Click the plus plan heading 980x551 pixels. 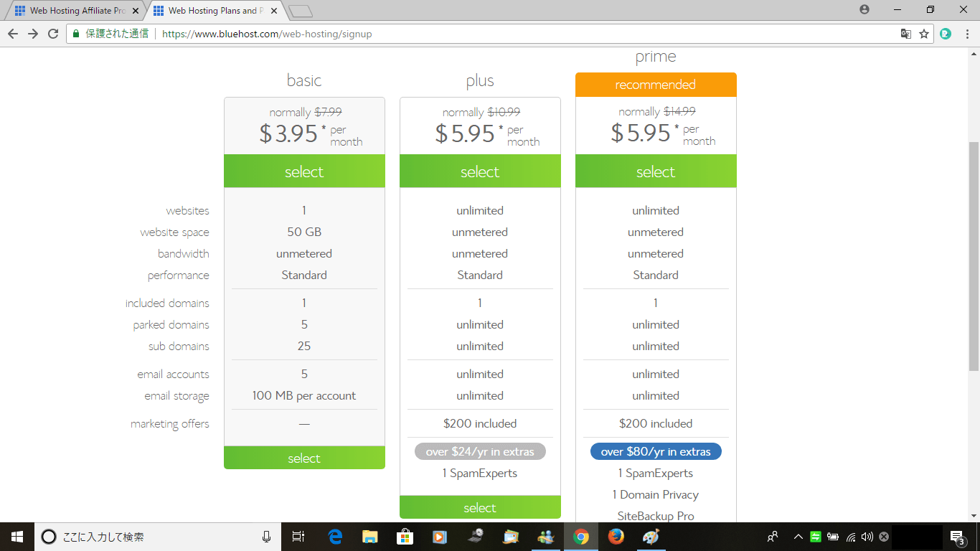point(480,80)
